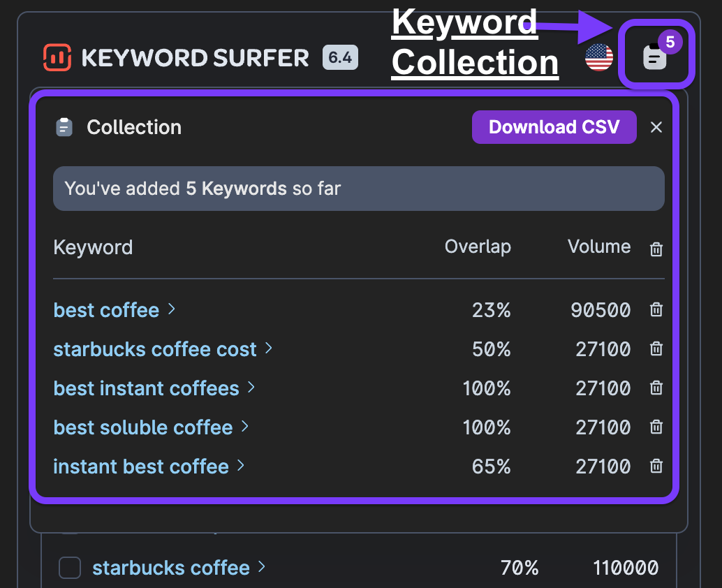
Task: Expand chevron beside 'starbucks coffee cost'
Action: [269, 348]
